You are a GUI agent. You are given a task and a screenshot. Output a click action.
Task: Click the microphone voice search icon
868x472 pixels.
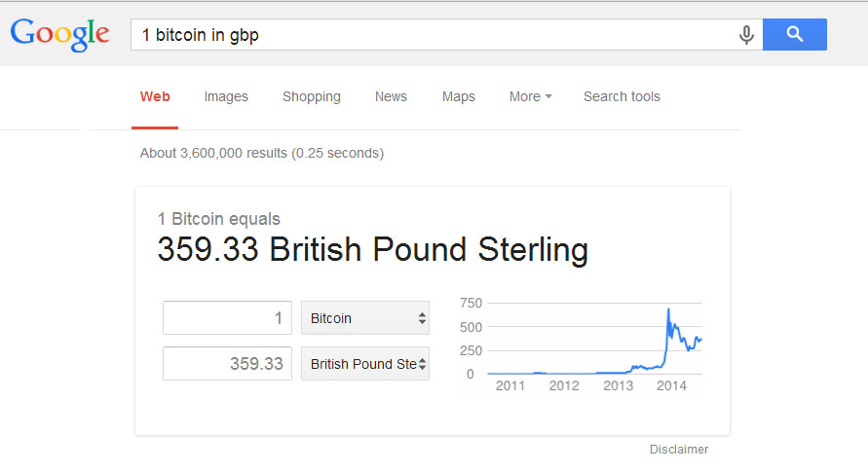(x=746, y=35)
